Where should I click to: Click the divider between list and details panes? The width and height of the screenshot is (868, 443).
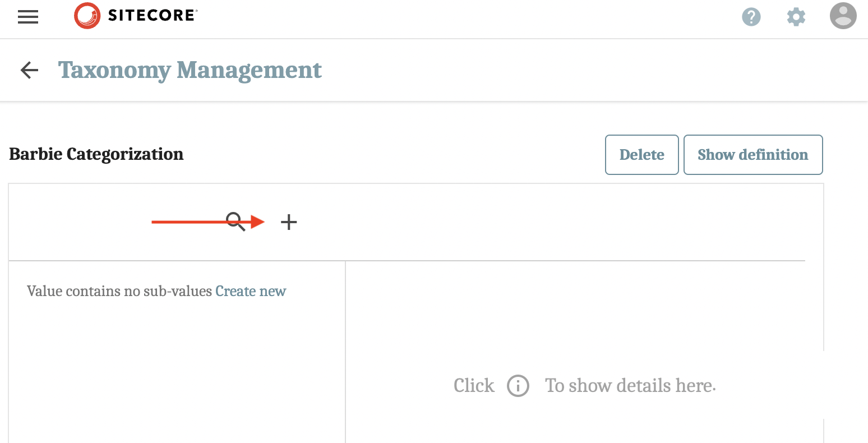(x=345, y=348)
